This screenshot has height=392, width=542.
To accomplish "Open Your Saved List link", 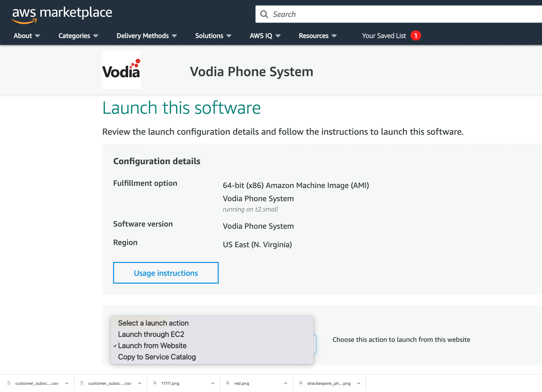I will pyautogui.click(x=384, y=36).
